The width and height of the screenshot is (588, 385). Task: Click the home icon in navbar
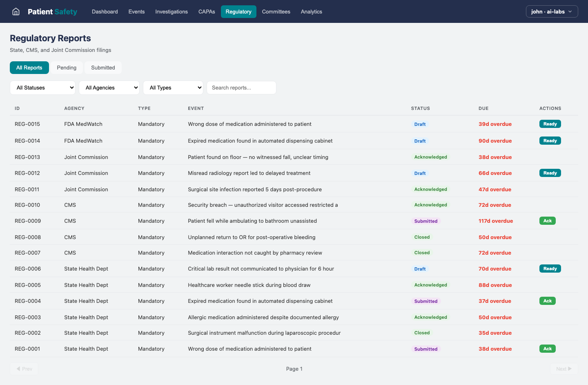(16, 11)
